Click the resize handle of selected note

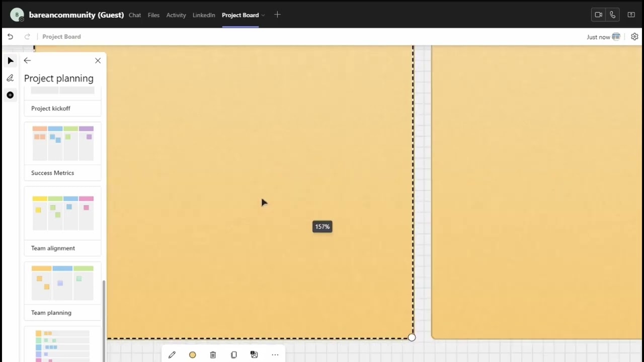point(412,337)
